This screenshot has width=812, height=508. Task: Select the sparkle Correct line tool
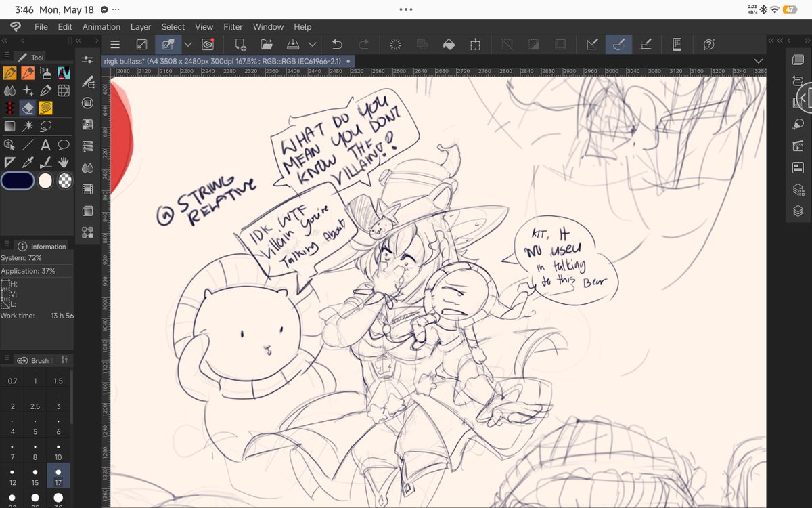click(x=28, y=90)
